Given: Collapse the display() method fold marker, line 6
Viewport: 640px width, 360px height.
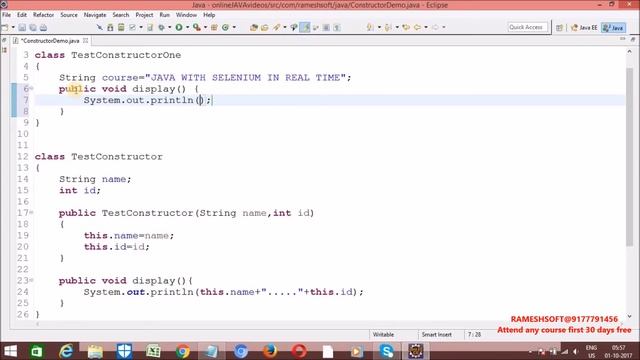Looking at the screenshot, I should point(31,88).
